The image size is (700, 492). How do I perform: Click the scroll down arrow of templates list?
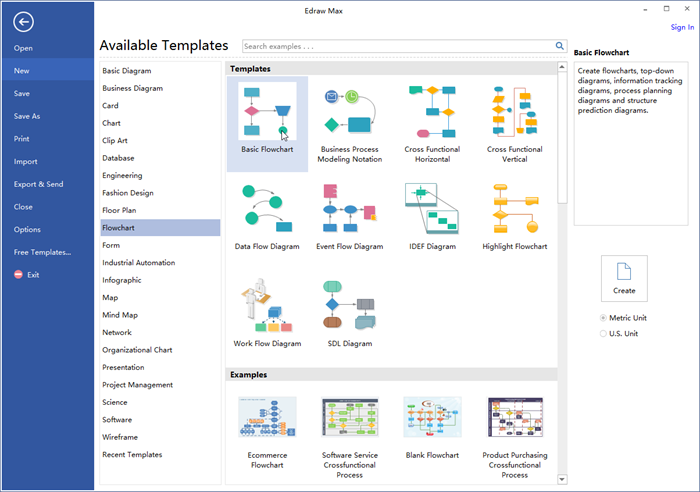click(562, 479)
